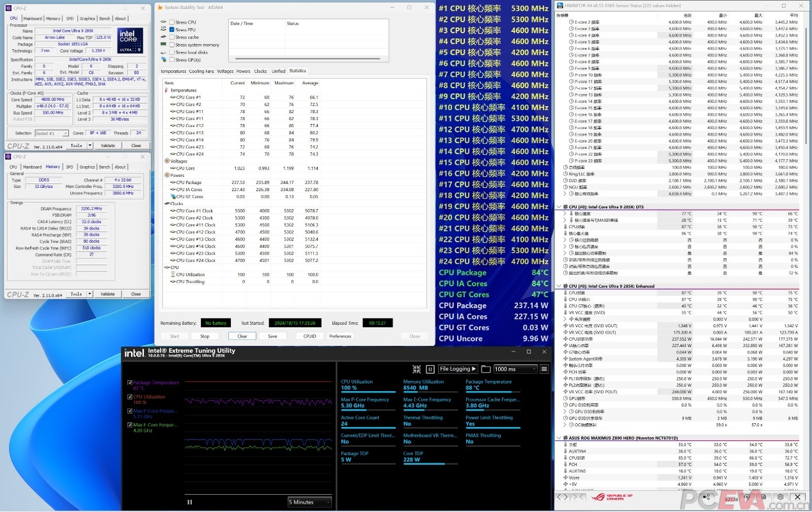Click the Clear button in AIDA64
This screenshot has width=812, height=512.
click(242, 336)
